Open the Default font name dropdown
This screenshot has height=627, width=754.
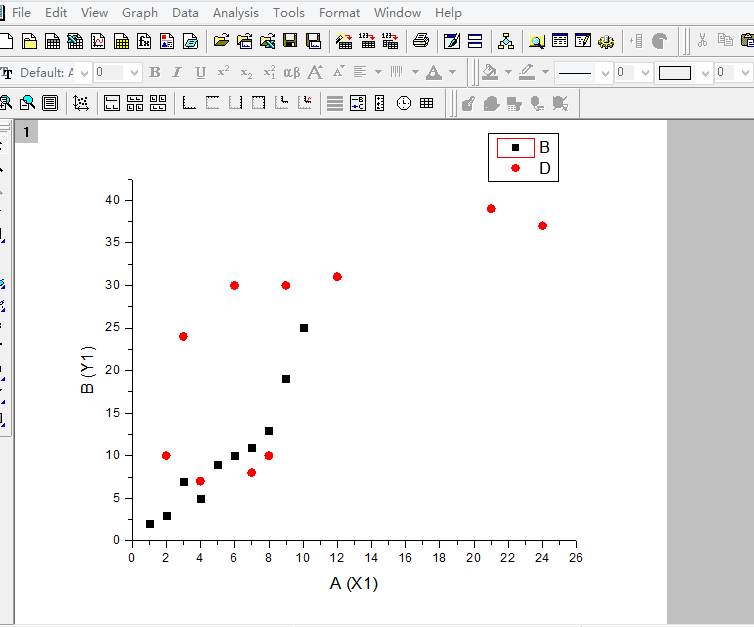point(85,73)
